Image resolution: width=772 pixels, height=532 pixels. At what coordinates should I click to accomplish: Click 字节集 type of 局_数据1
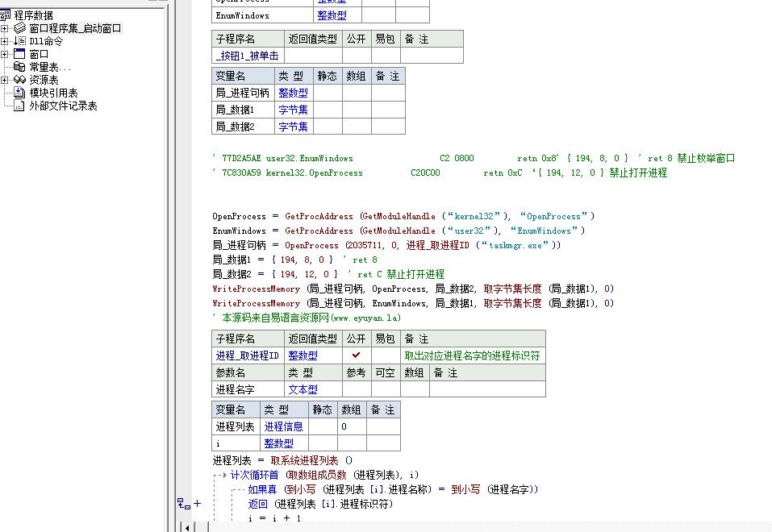294,110
